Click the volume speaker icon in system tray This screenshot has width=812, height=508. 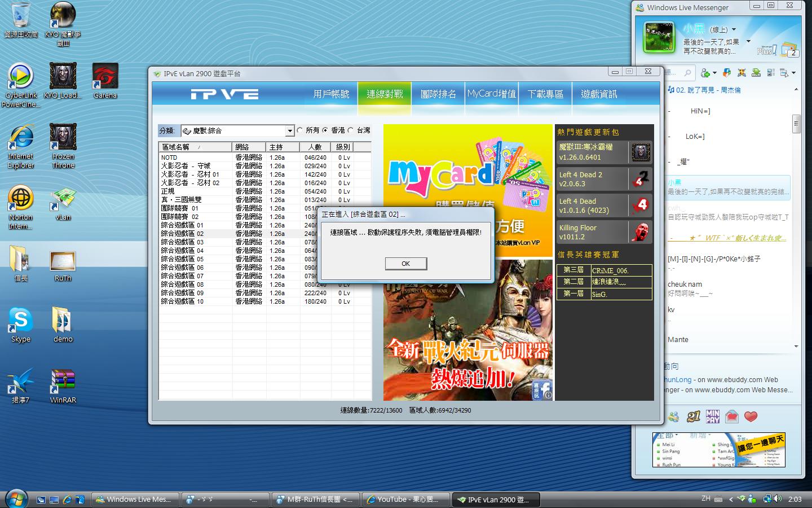point(778,499)
